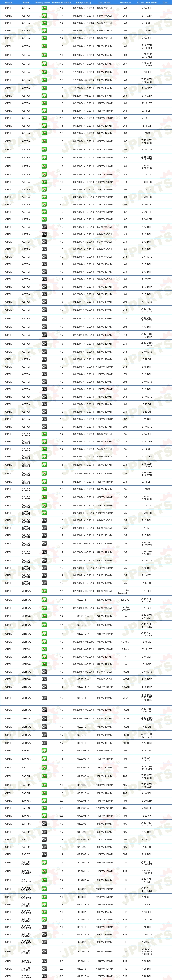This screenshot has height=980, width=172.
Task: Click the petrol icon in Zafira Tourer A 16 XHT row
Action: (44, 897)
